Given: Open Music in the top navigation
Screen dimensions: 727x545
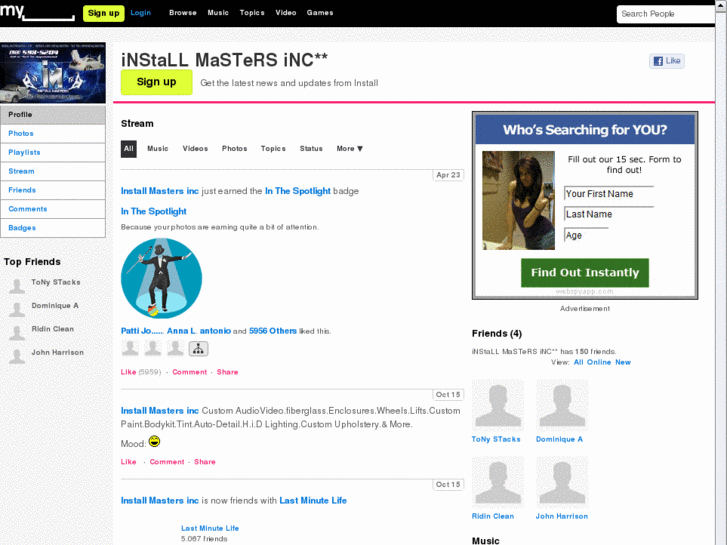Looking at the screenshot, I should pos(218,13).
